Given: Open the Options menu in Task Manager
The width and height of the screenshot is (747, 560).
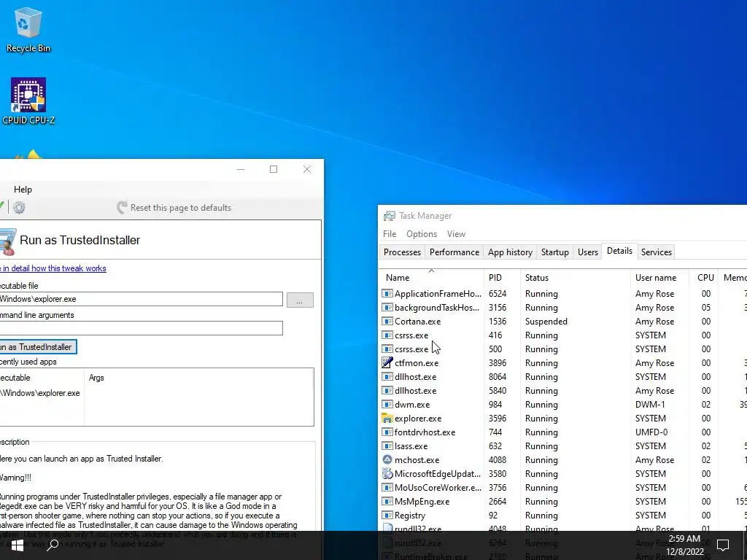Looking at the screenshot, I should tap(422, 234).
